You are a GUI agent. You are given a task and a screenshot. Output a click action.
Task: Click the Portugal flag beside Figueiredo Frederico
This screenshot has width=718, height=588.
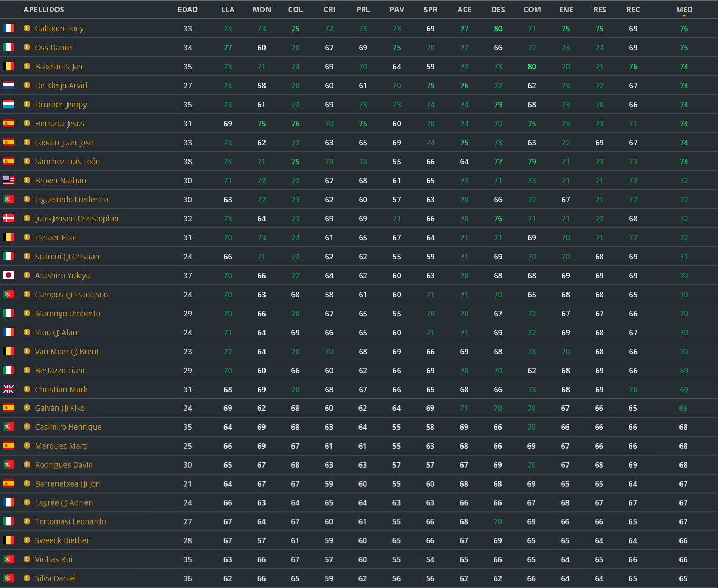coord(8,200)
